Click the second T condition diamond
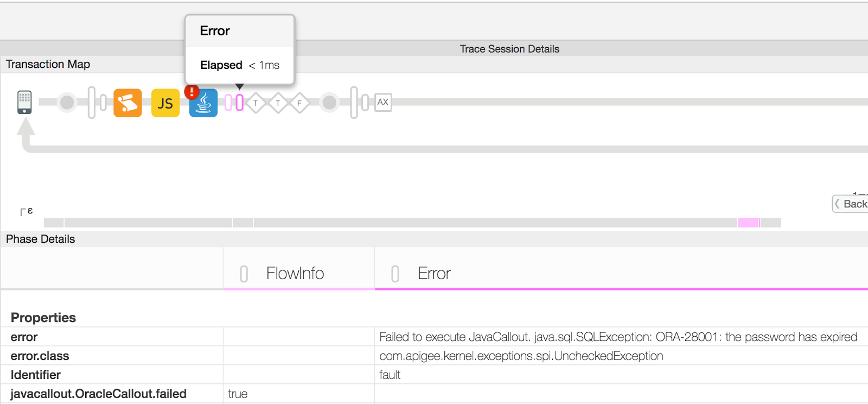 coord(278,103)
